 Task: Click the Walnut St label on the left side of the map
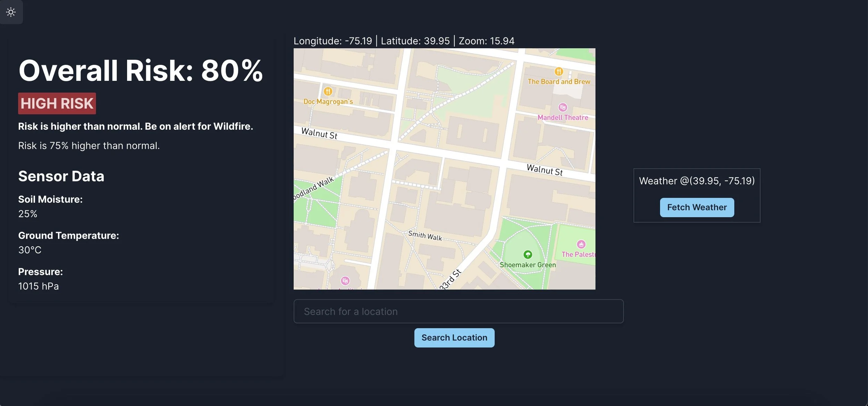click(319, 133)
